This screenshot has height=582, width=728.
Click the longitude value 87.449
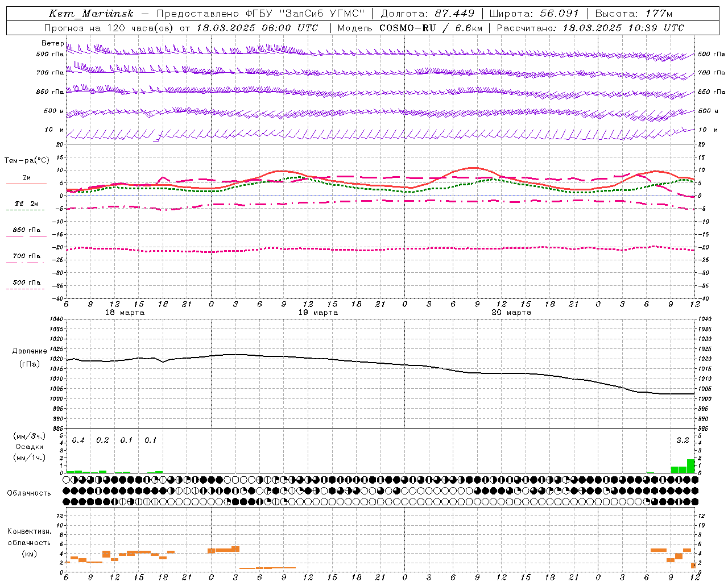pyautogui.click(x=454, y=14)
